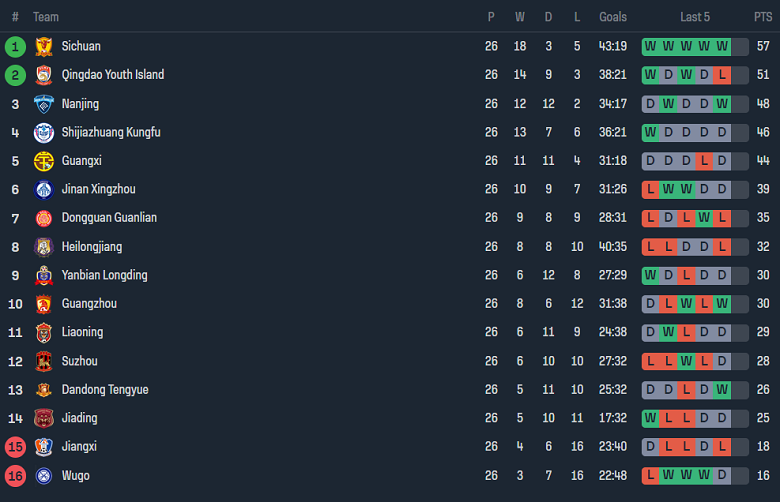Click the Guangzhou team crest
This screenshot has height=502, width=780.
tap(43, 304)
